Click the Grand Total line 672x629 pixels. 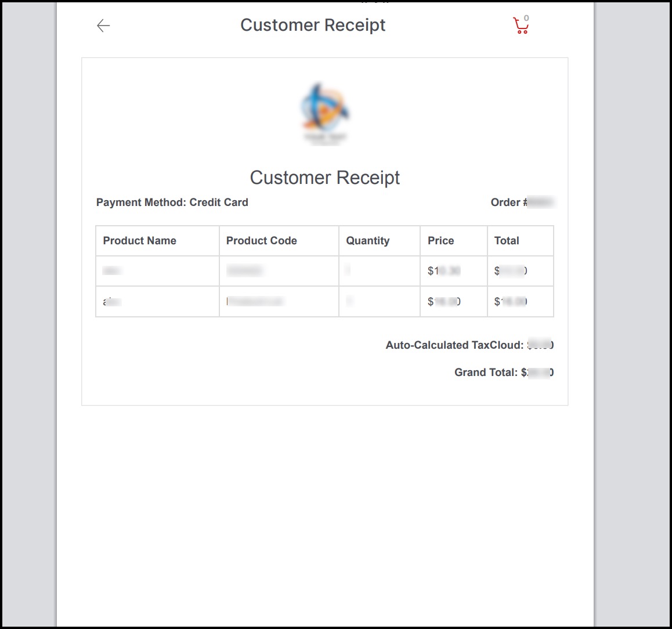click(x=504, y=373)
